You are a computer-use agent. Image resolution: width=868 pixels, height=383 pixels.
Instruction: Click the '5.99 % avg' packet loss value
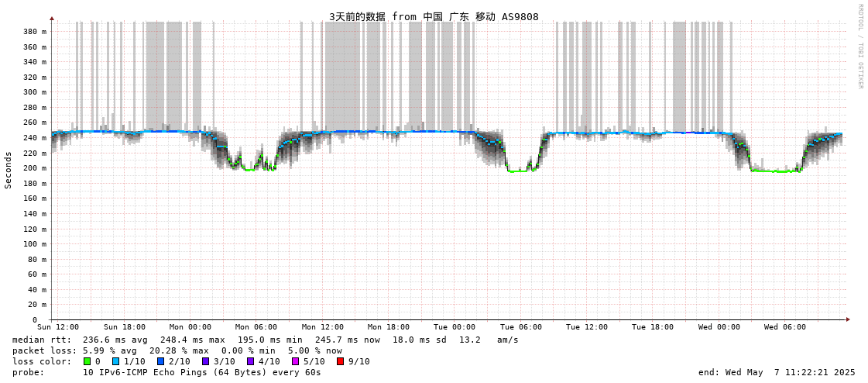click(111, 351)
